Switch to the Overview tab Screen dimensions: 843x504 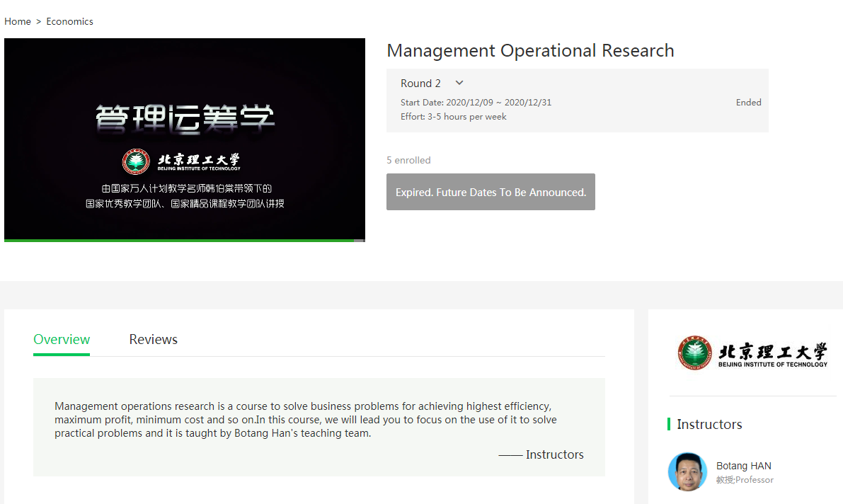pyautogui.click(x=62, y=339)
